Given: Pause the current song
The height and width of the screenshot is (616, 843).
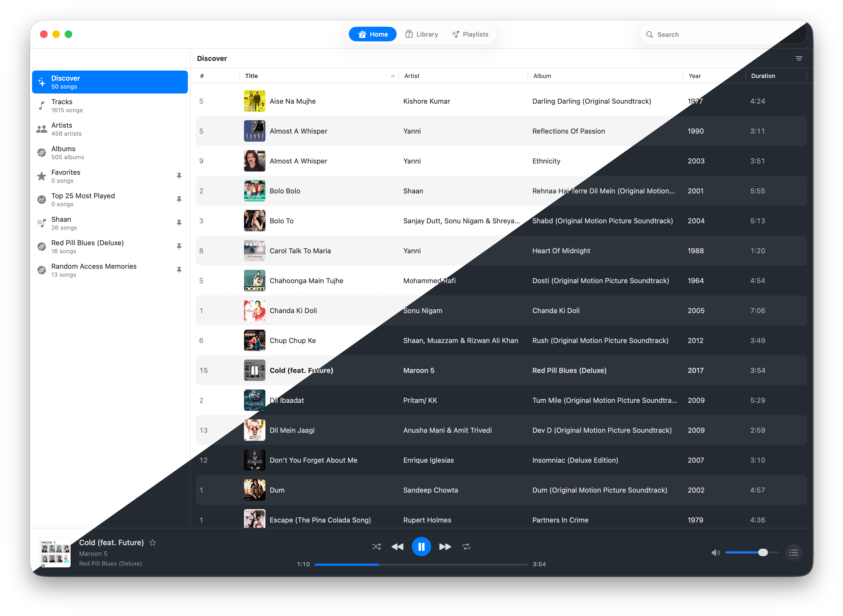Looking at the screenshot, I should pos(422,547).
